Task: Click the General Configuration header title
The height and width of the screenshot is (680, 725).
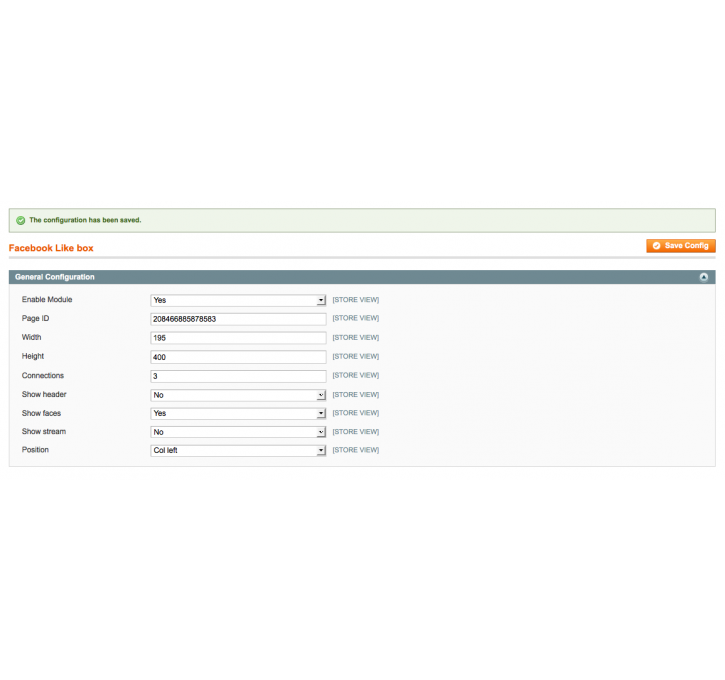Action: pyautogui.click(x=55, y=277)
